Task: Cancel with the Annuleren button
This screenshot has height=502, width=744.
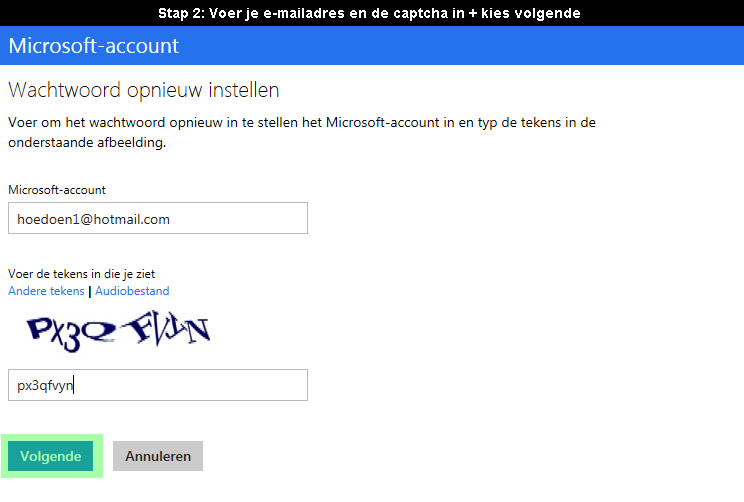Action: pos(158,456)
